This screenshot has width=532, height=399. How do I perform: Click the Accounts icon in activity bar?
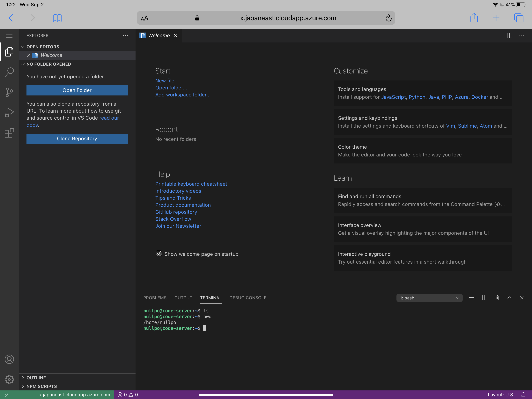(9, 359)
